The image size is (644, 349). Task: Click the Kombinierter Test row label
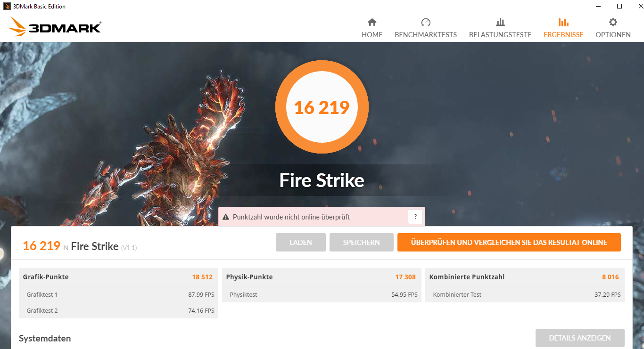[457, 295]
